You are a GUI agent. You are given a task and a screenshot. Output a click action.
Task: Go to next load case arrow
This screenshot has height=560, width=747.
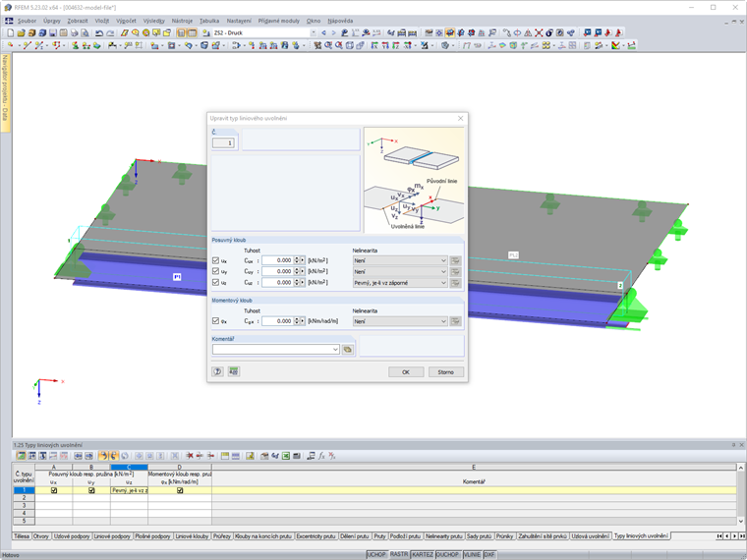tap(333, 32)
